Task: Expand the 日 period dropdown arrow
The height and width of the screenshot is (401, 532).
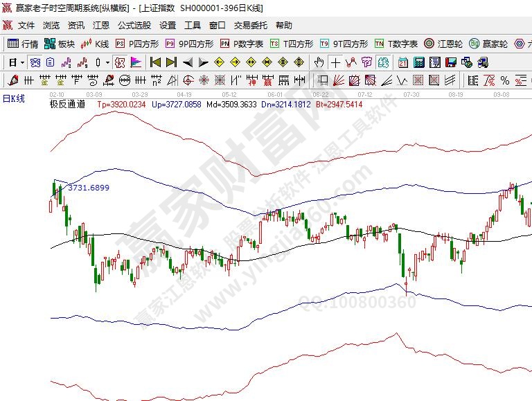Action: 22,62
